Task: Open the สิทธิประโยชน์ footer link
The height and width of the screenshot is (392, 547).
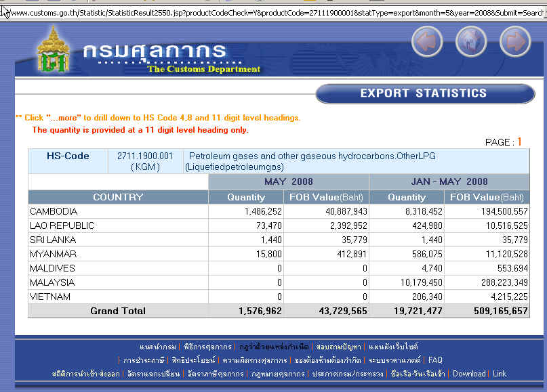Action: click(194, 360)
